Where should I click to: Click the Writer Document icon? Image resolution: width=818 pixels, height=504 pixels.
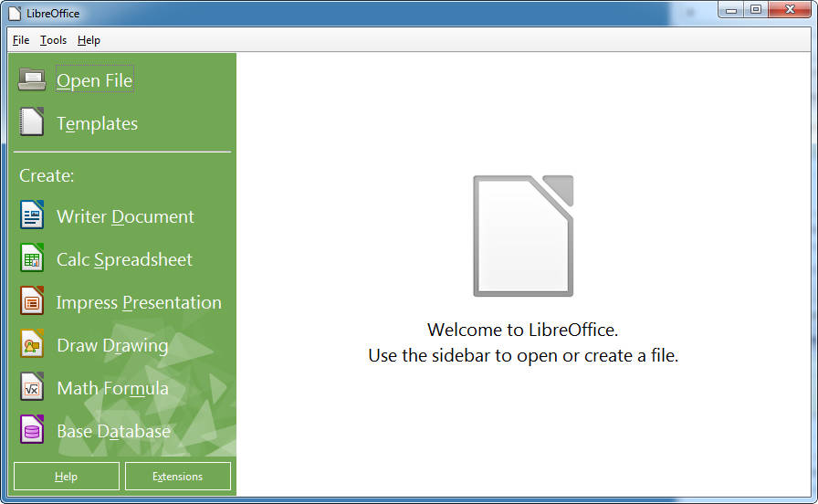tap(32, 215)
